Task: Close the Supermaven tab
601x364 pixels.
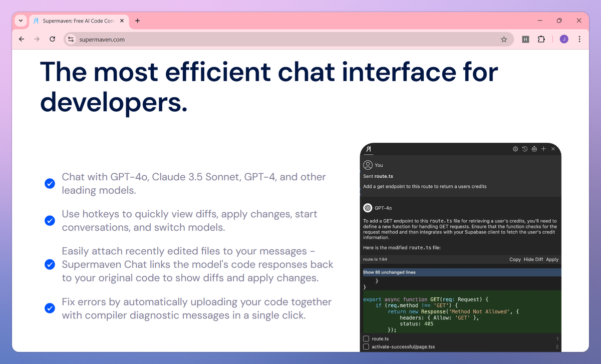Action: (x=122, y=21)
